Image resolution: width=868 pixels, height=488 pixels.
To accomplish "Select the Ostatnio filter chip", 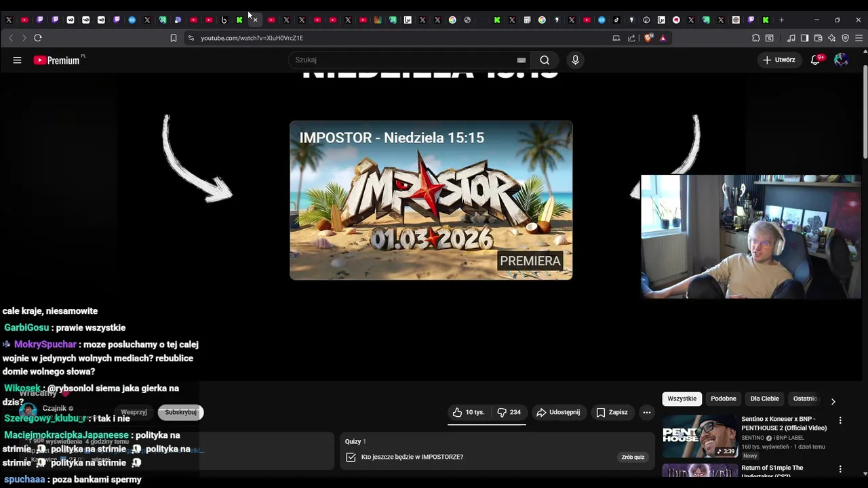I will click(806, 399).
